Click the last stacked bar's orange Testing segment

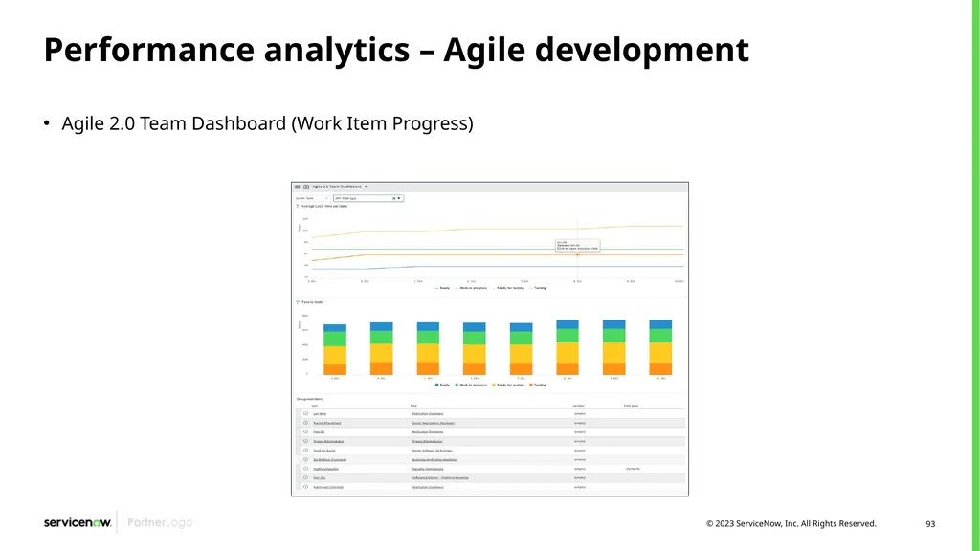(x=660, y=368)
